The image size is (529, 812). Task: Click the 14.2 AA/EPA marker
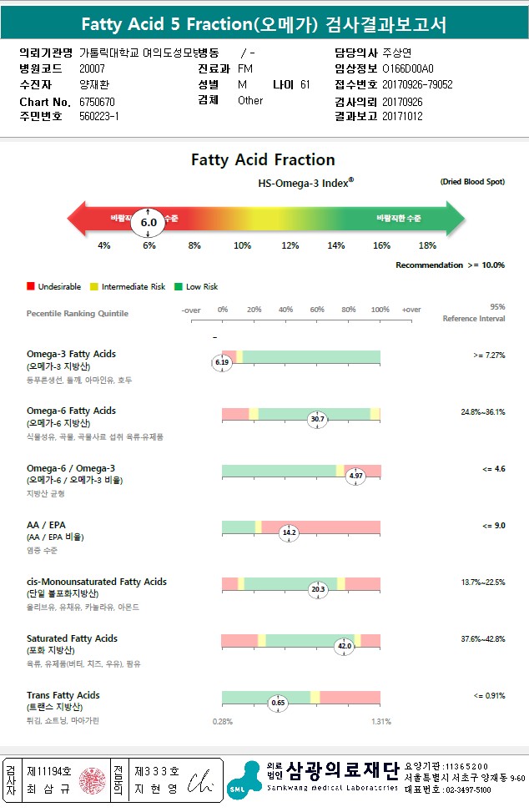pyautogui.click(x=289, y=532)
